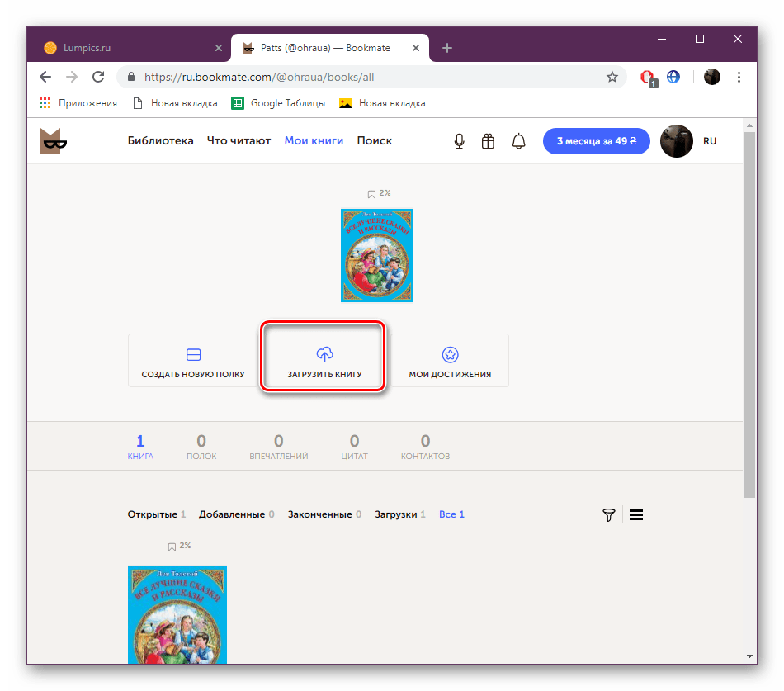
Task: Open Что читают section
Action: pos(239,141)
